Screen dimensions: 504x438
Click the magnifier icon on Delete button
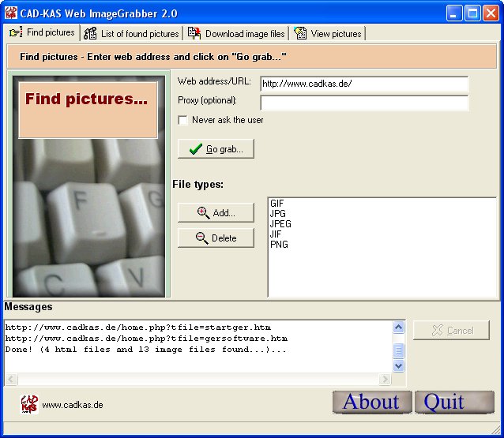[x=201, y=238]
